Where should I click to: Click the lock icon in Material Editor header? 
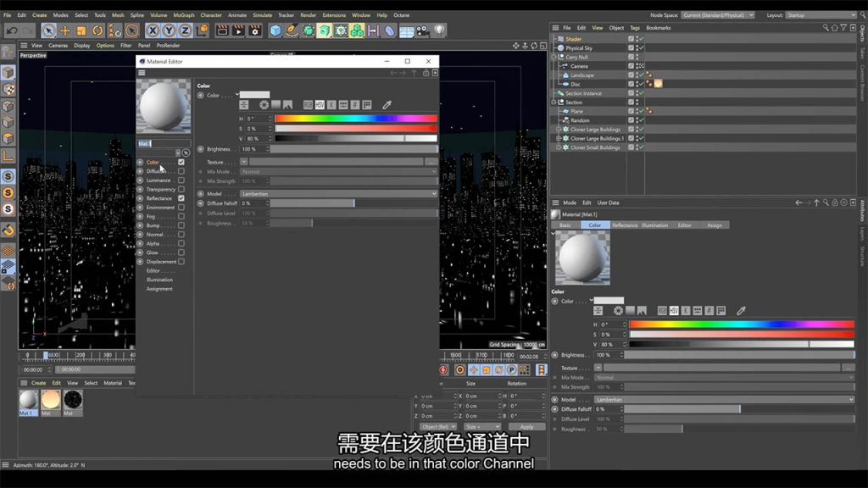pos(426,73)
